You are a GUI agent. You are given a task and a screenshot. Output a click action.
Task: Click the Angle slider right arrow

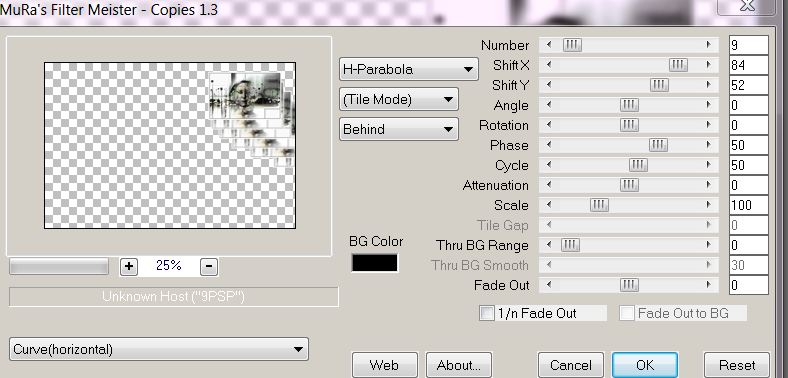tap(709, 105)
